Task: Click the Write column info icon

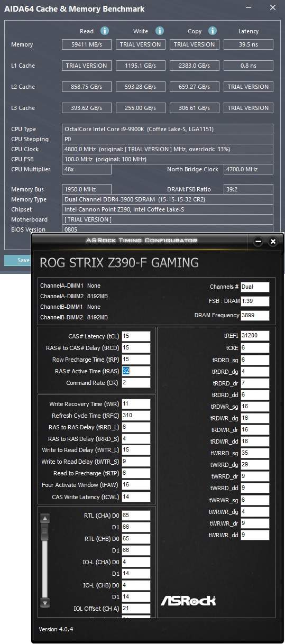Action: tap(160, 31)
